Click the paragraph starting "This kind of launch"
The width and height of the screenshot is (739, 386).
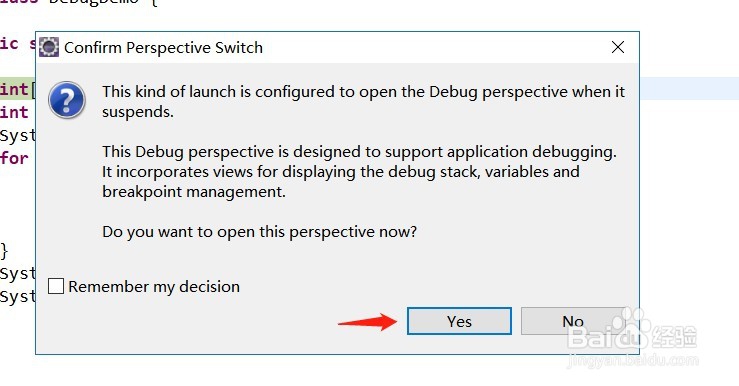tap(363, 101)
